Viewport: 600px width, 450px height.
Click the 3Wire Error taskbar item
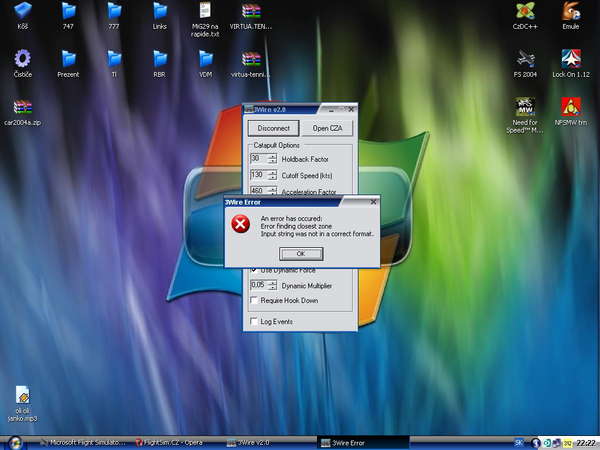(x=363, y=443)
